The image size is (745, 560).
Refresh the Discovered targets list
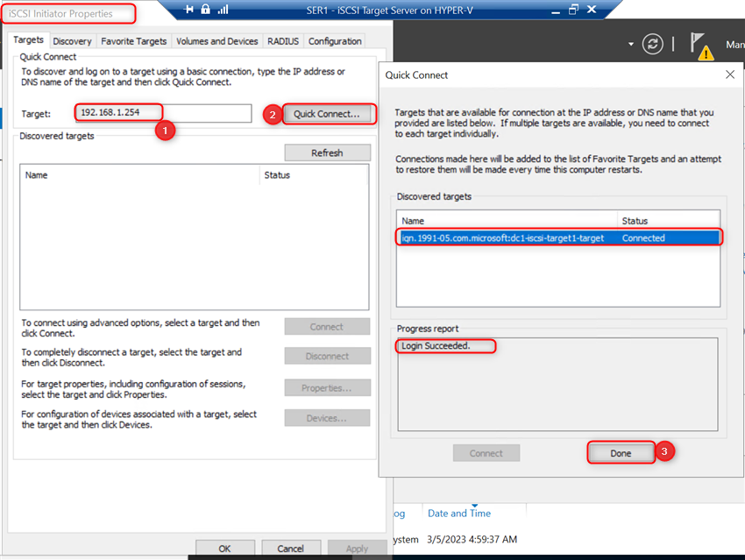327,152
